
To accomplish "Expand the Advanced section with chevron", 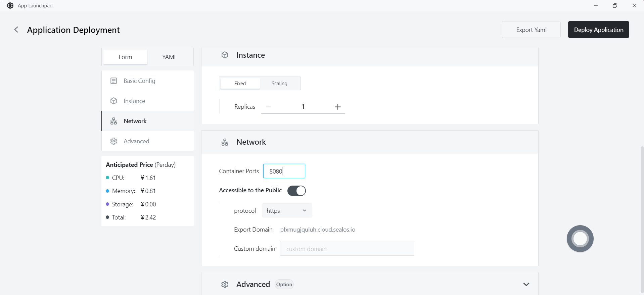I will click(526, 284).
